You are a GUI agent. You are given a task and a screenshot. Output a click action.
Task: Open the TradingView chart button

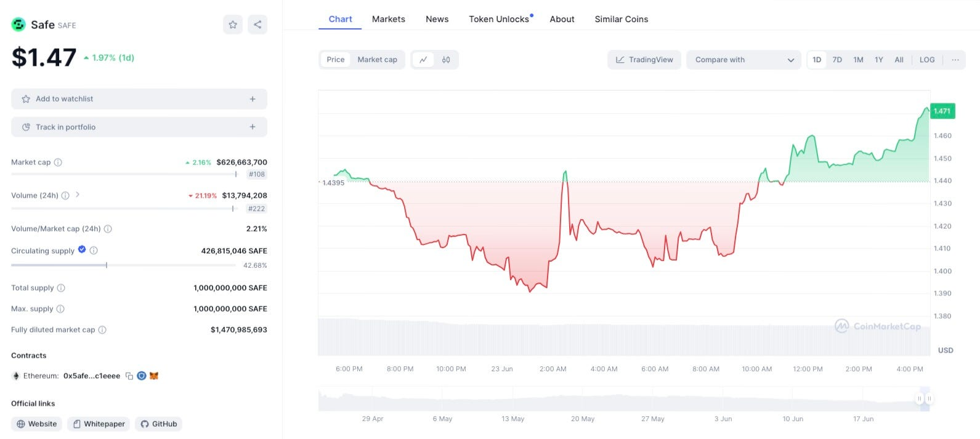point(644,60)
